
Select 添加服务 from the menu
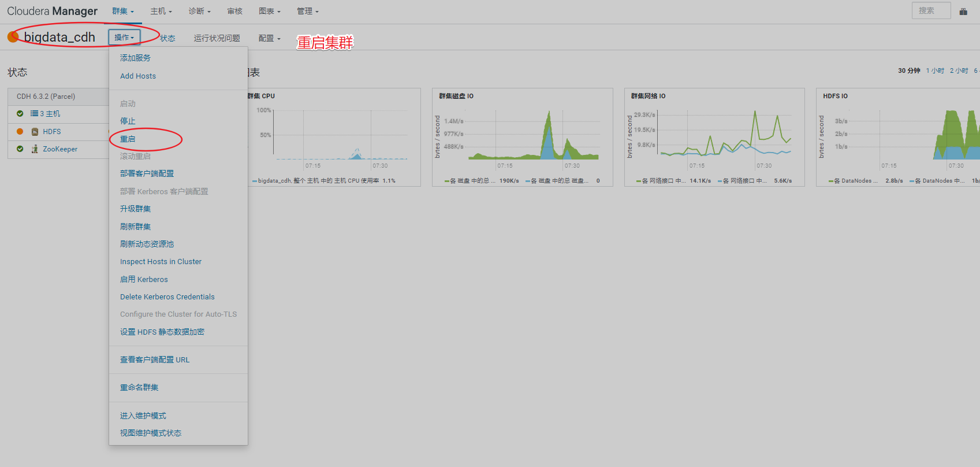[135, 58]
